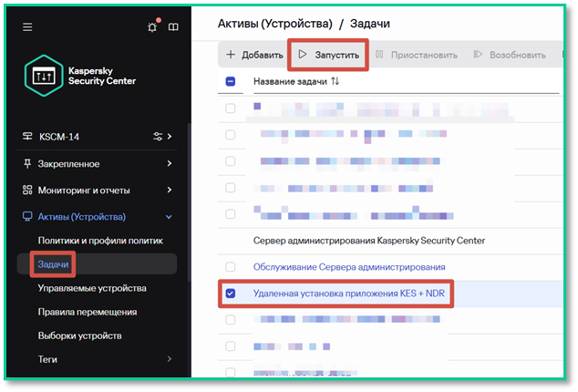
Task: Open Обслуживание Сервера администрирования task link
Action: [349, 266]
